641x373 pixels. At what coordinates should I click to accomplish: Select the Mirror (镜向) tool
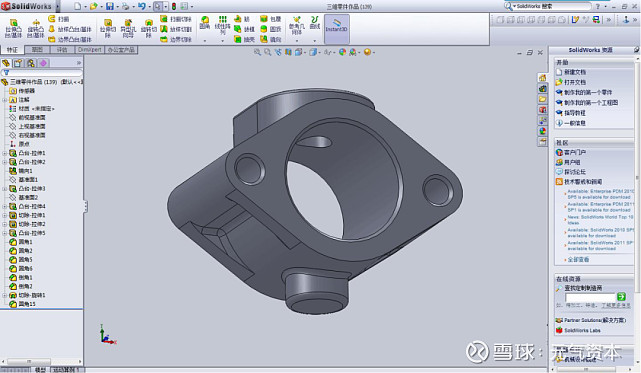click(x=271, y=39)
